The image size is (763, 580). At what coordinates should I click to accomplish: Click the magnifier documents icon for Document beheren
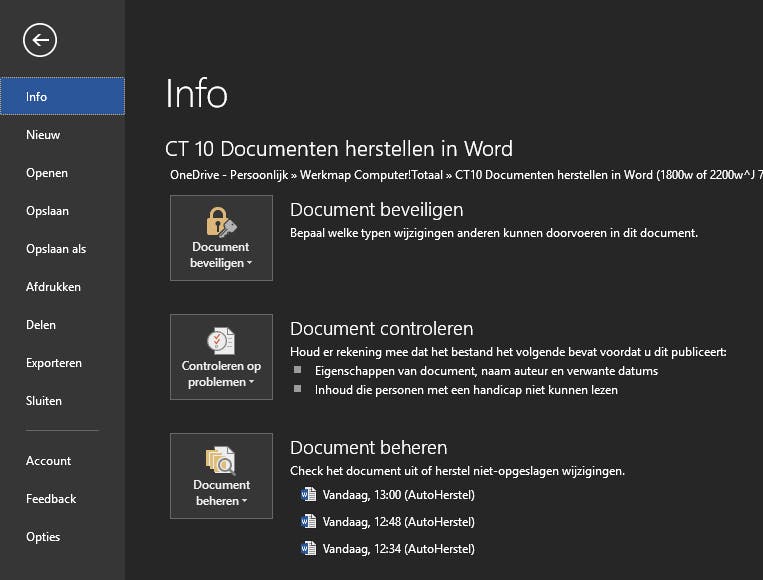pyautogui.click(x=221, y=460)
